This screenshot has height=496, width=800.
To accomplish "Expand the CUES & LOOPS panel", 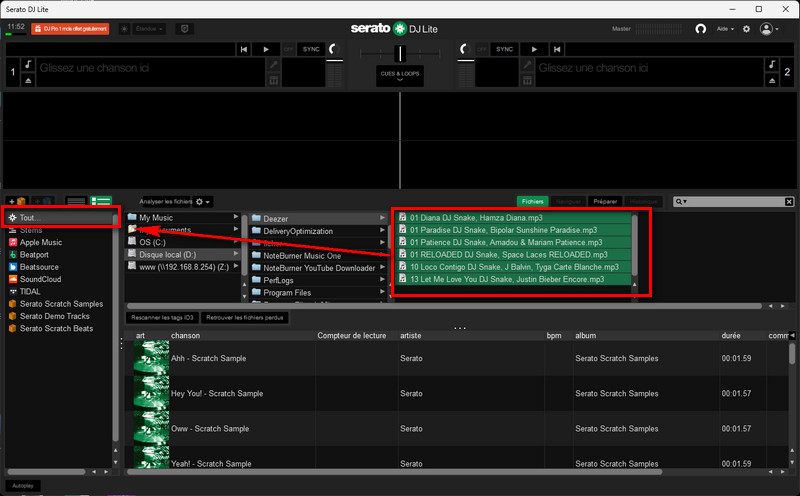I will tap(400, 76).
